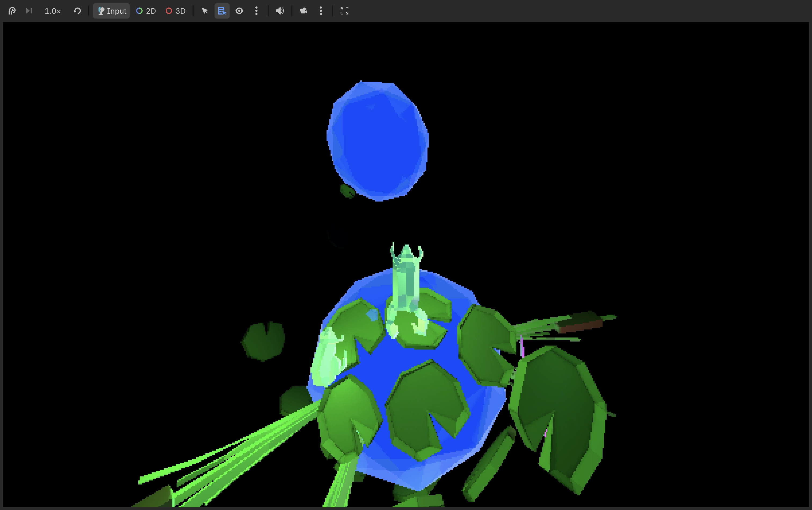Toggle the eye selection visibility icon
Viewport: 812px width, 510px height.
click(239, 11)
